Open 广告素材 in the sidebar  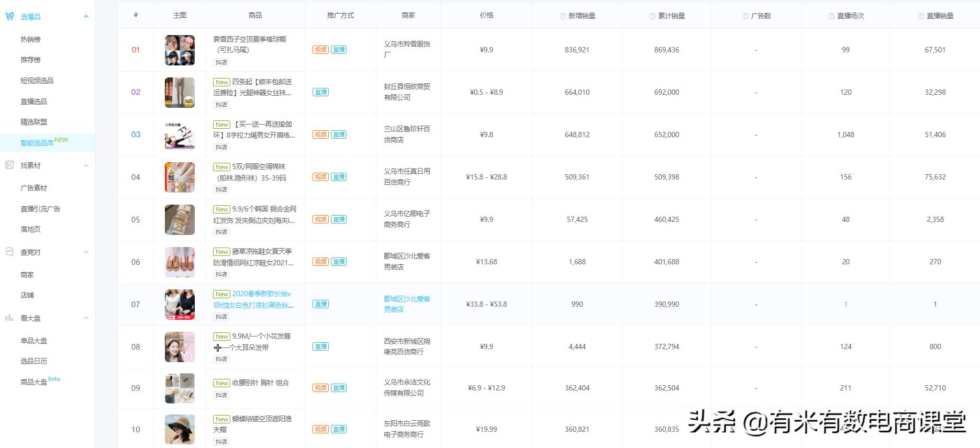pos(34,188)
